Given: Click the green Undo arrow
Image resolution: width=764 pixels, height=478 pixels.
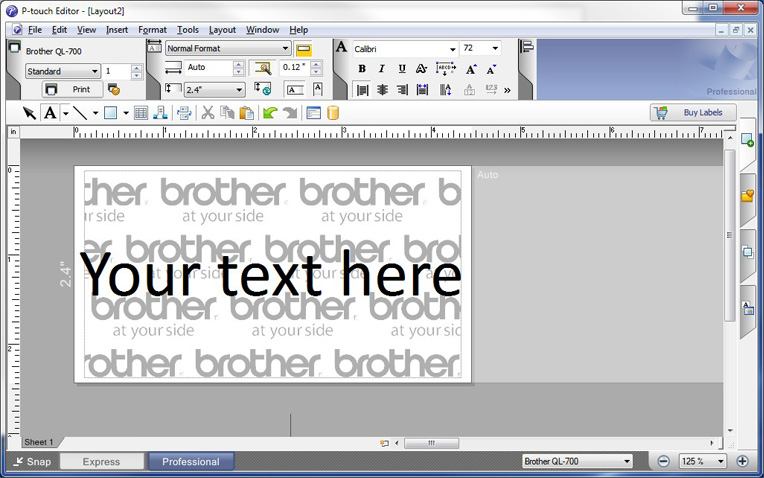Looking at the screenshot, I should [x=270, y=113].
